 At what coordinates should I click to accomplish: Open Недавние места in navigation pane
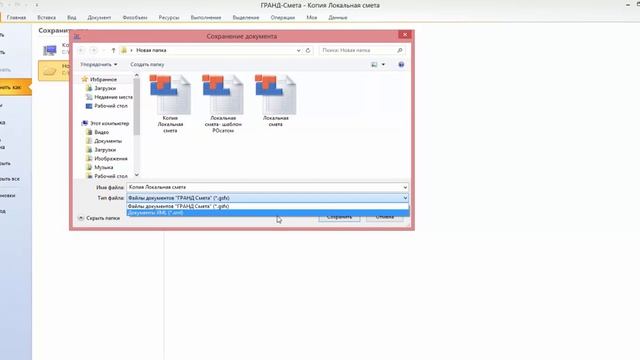(109, 97)
